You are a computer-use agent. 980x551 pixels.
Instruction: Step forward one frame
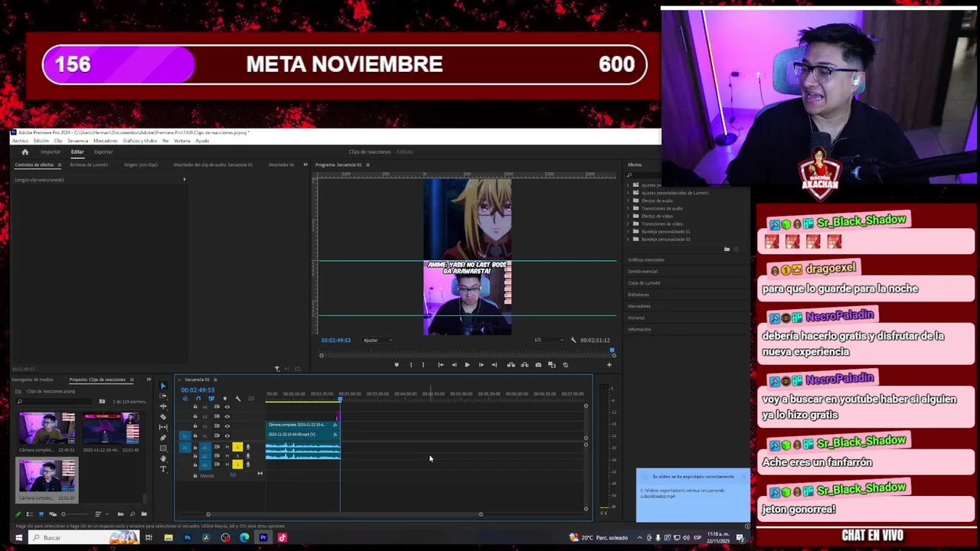(x=481, y=365)
